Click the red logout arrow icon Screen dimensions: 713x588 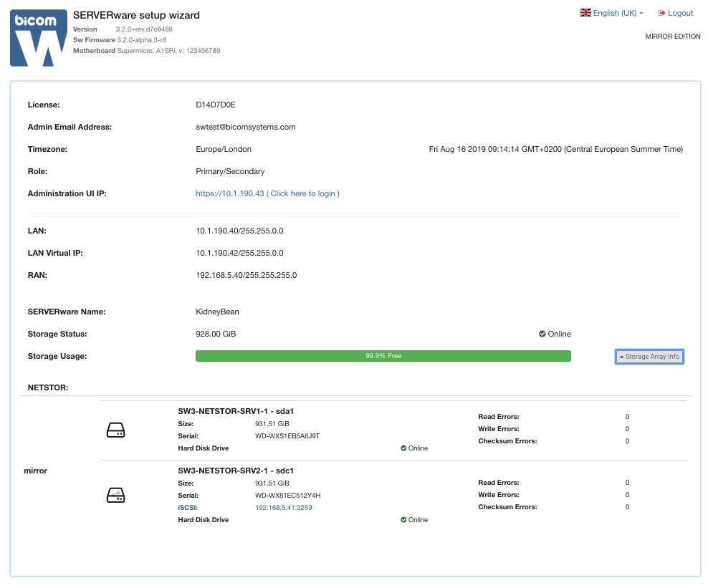coord(661,13)
